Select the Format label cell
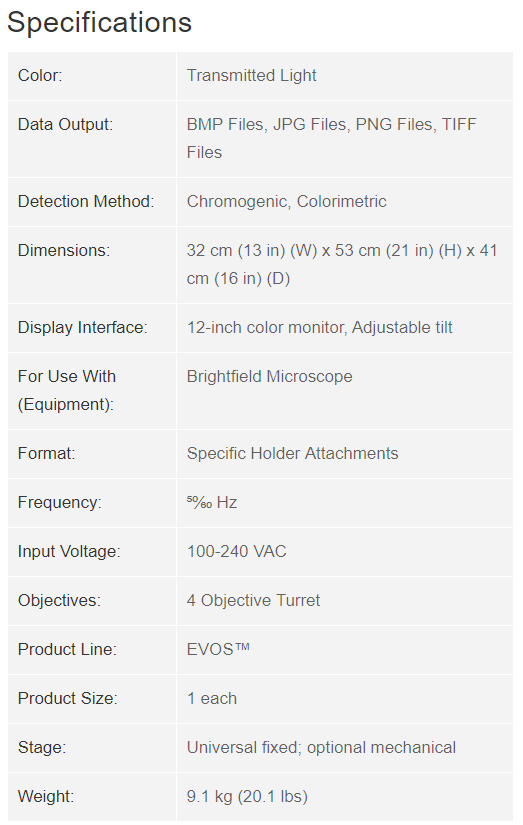The height and width of the screenshot is (825, 523). 92,454
